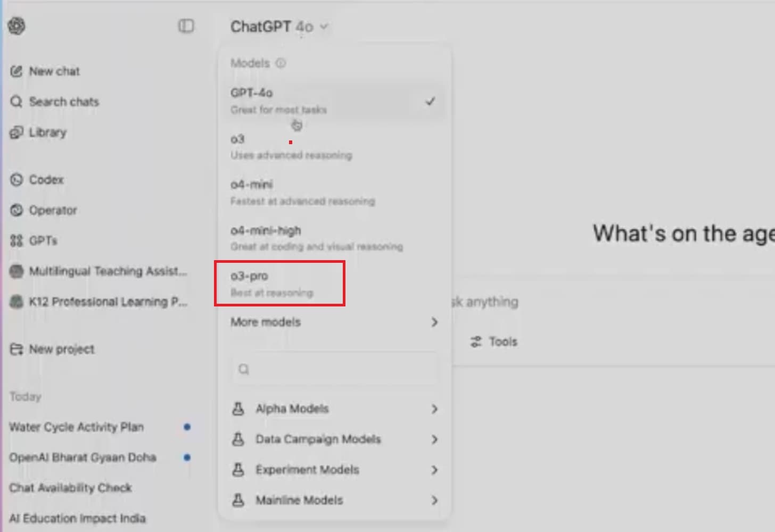775x532 pixels.
Task: Select the o4-mini-high model
Action: pos(334,238)
